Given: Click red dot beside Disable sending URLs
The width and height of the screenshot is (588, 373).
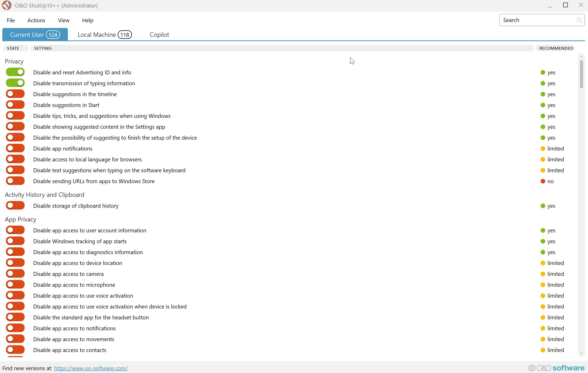Looking at the screenshot, I should [543, 181].
